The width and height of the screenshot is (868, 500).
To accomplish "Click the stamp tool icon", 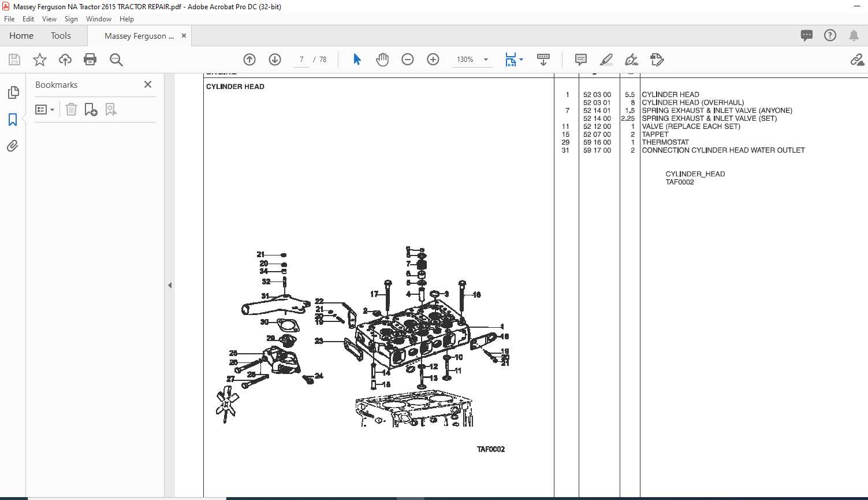I will click(x=657, y=60).
